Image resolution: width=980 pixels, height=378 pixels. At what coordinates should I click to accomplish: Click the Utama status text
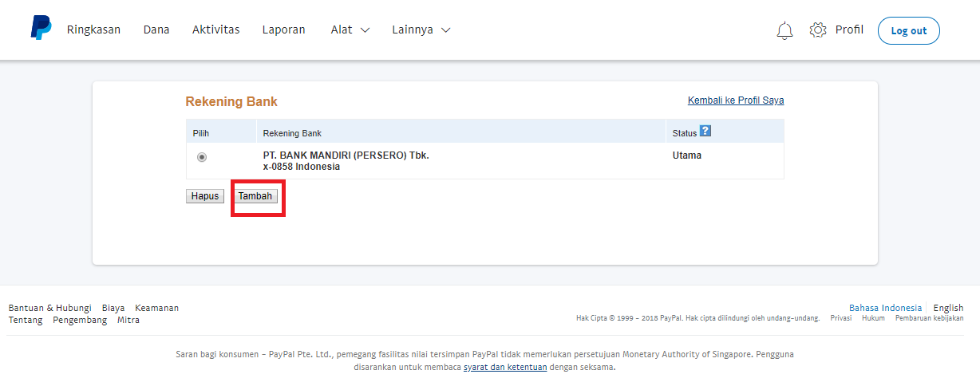coord(687,156)
